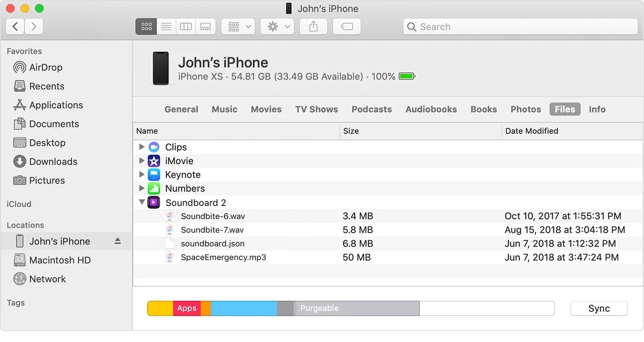Click the Edit Tags toolbar button
The height and width of the screenshot is (342, 644).
pos(347,27)
